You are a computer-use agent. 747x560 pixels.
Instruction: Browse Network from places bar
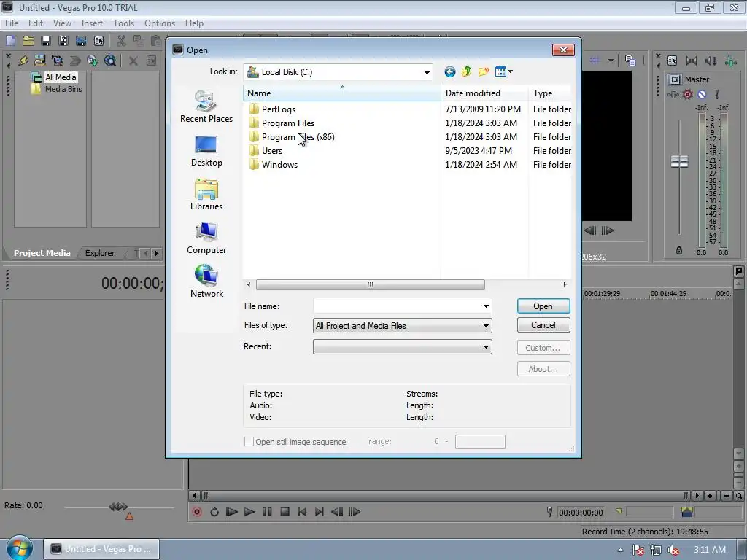click(206, 282)
